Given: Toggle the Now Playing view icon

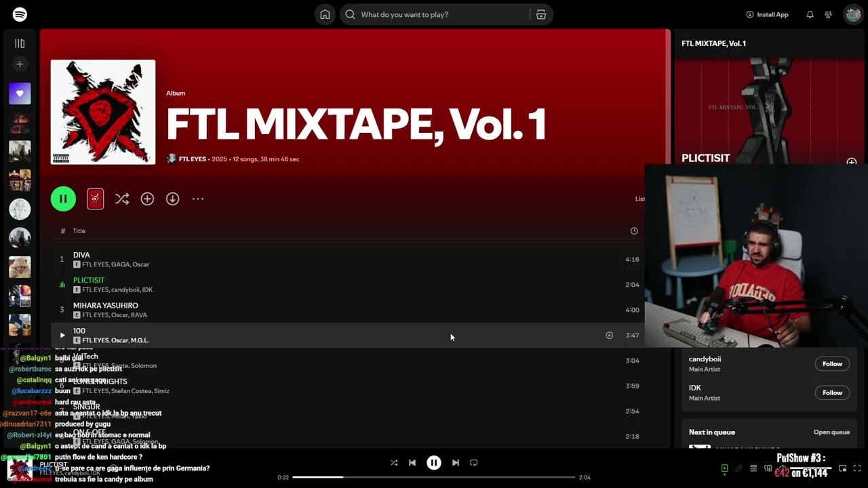Looking at the screenshot, I should click(x=724, y=468).
